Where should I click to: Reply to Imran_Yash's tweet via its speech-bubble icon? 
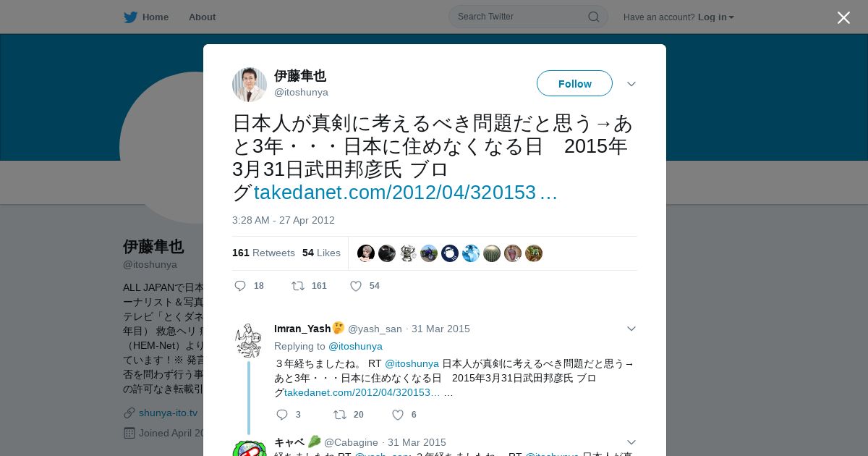point(282,415)
